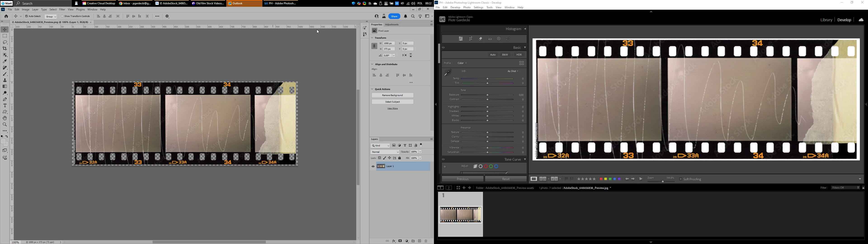Open the Filter menu in Photoshop

[62, 9]
